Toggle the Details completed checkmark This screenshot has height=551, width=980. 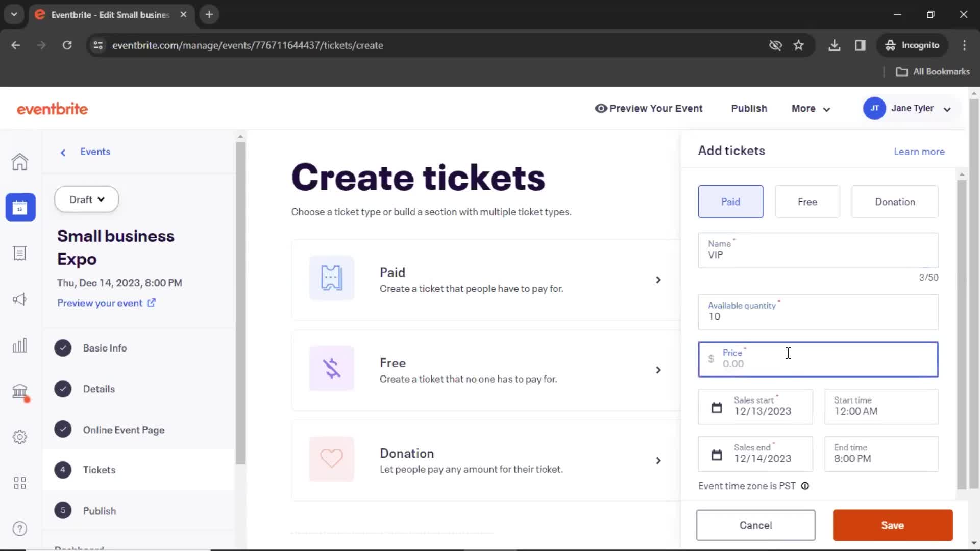click(62, 389)
